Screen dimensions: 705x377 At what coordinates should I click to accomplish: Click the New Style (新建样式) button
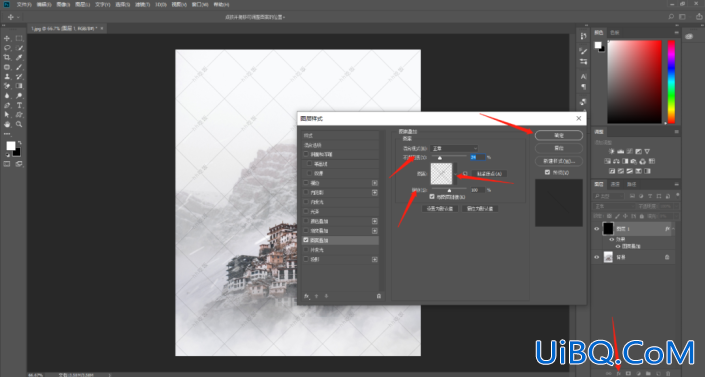(x=559, y=161)
